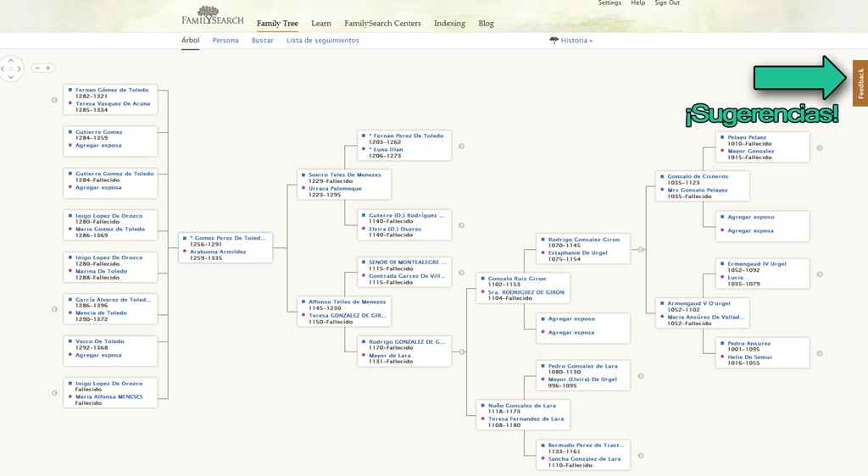Open the Family Tree tab

[277, 23]
